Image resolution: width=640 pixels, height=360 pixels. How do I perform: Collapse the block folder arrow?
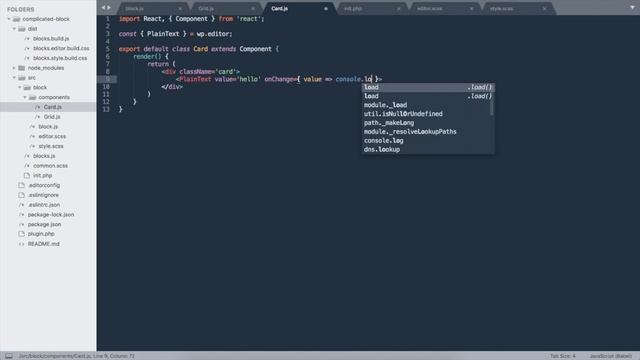coord(20,88)
